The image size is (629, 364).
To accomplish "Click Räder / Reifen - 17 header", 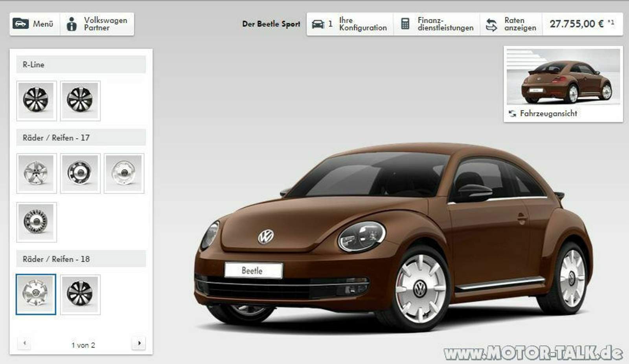I will (x=81, y=138).
